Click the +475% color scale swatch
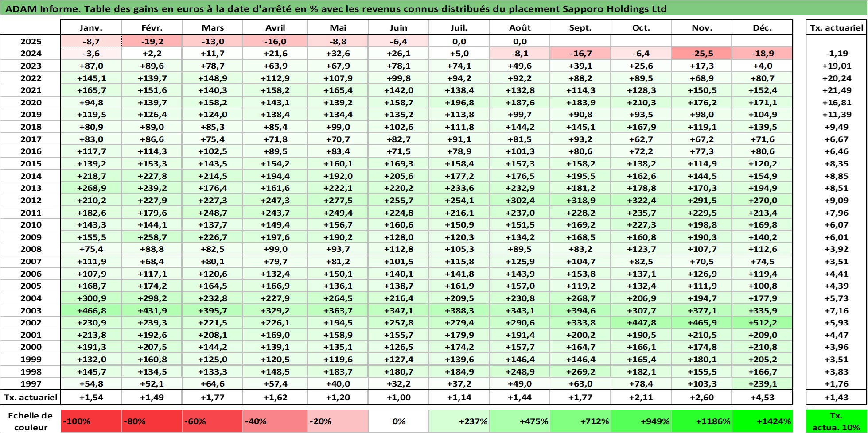The image size is (868, 433). pos(520,421)
